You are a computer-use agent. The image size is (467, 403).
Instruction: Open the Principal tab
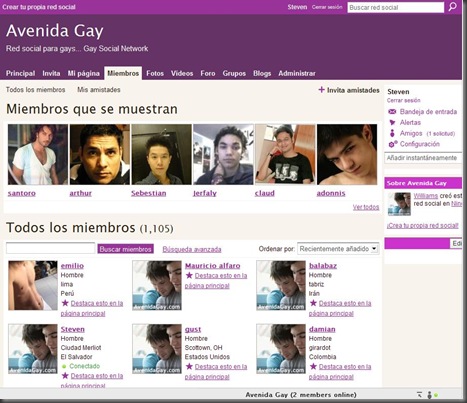[20, 73]
